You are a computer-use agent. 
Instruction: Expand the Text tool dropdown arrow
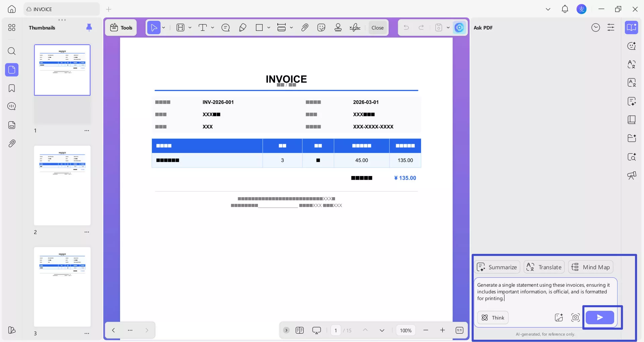[213, 27]
